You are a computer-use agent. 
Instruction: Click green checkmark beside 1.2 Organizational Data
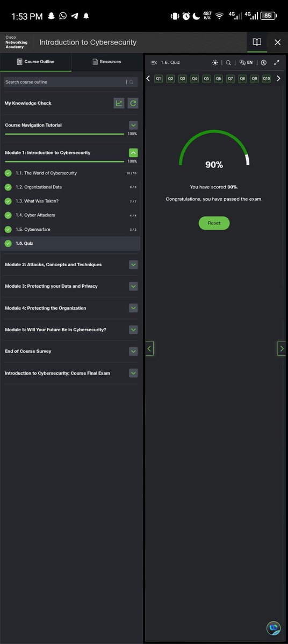pyautogui.click(x=8, y=187)
